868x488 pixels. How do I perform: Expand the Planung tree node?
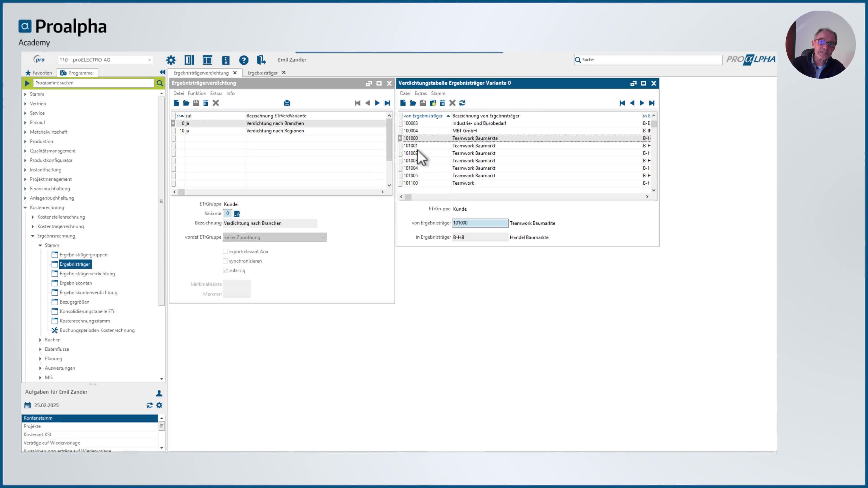(40, 359)
